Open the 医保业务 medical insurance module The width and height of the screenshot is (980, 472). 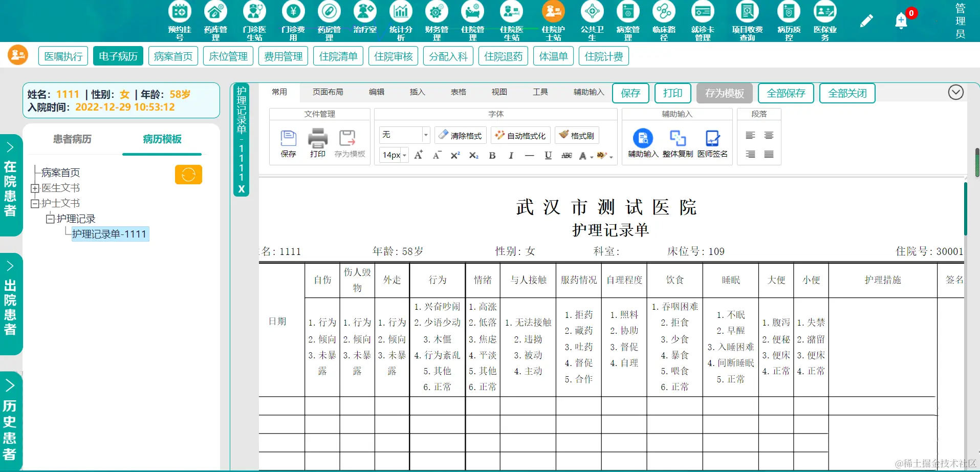pos(825,20)
